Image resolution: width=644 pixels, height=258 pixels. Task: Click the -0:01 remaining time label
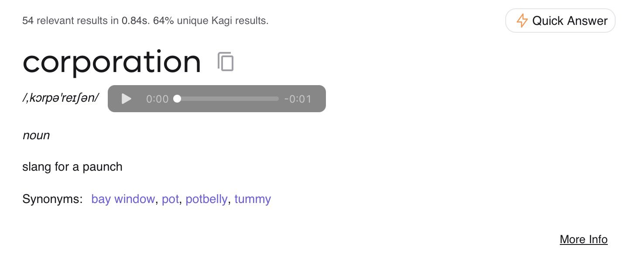(x=298, y=99)
